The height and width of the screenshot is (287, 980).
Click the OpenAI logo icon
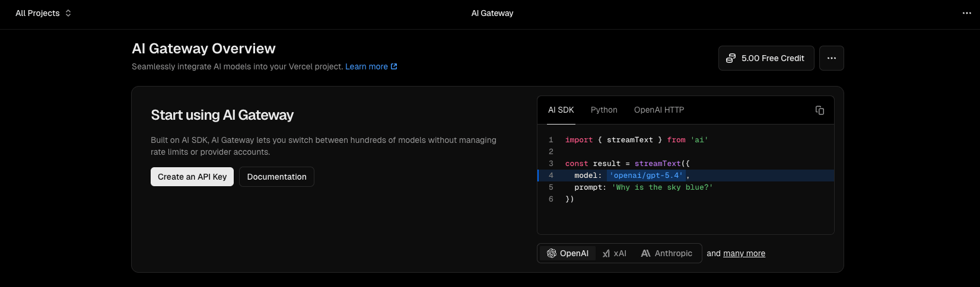click(x=552, y=253)
